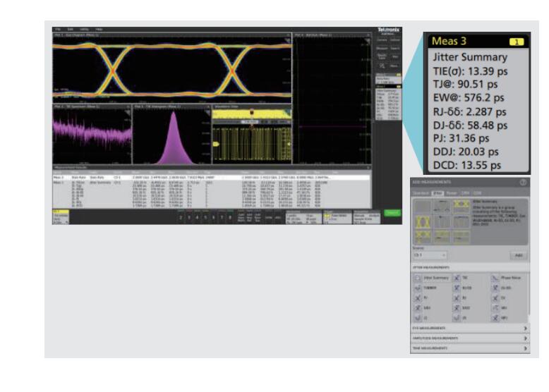The image size is (549, 392).
Task: Expand Time Measurements section
Action: pyautogui.click(x=470, y=348)
